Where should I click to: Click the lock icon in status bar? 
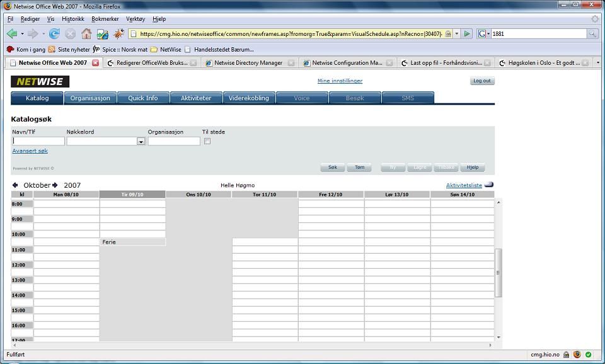tap(566, 355)
